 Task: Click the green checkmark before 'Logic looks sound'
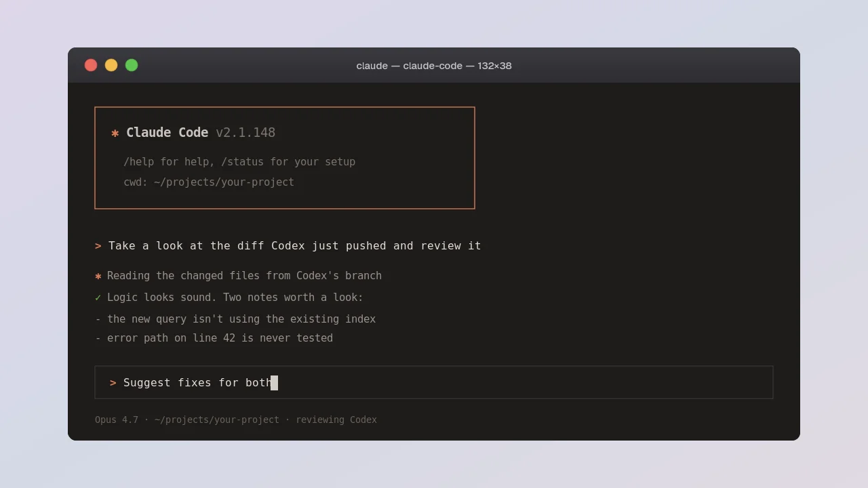98,298
